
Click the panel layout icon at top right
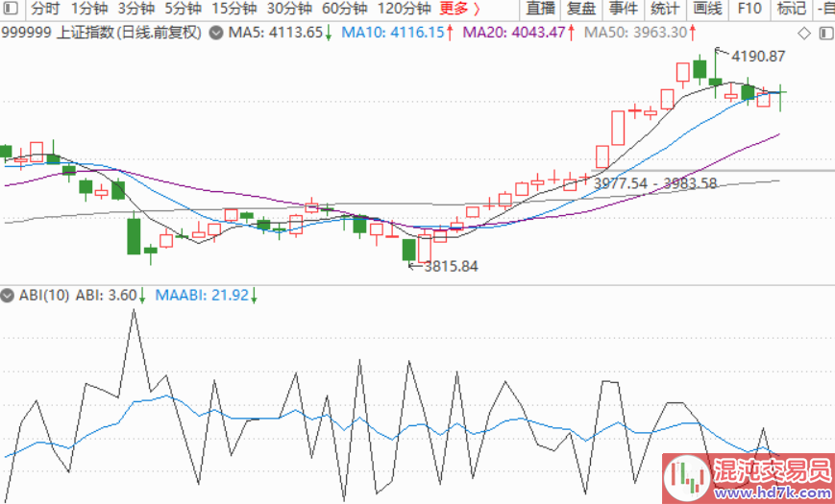click(824, 33)
